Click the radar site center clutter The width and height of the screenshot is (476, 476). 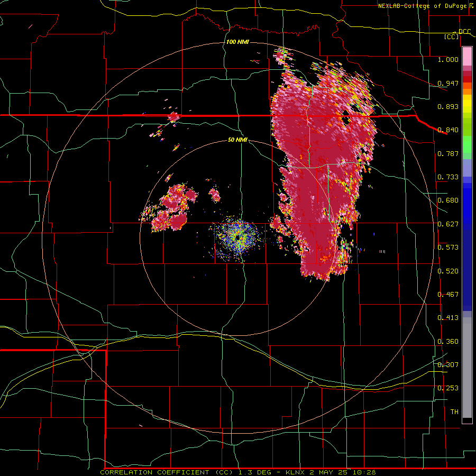(239, 239)
